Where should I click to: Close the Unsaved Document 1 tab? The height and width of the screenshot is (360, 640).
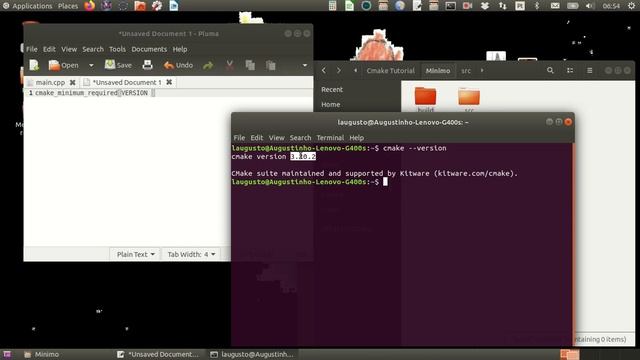pyautogui.click(x=169, y=82)
